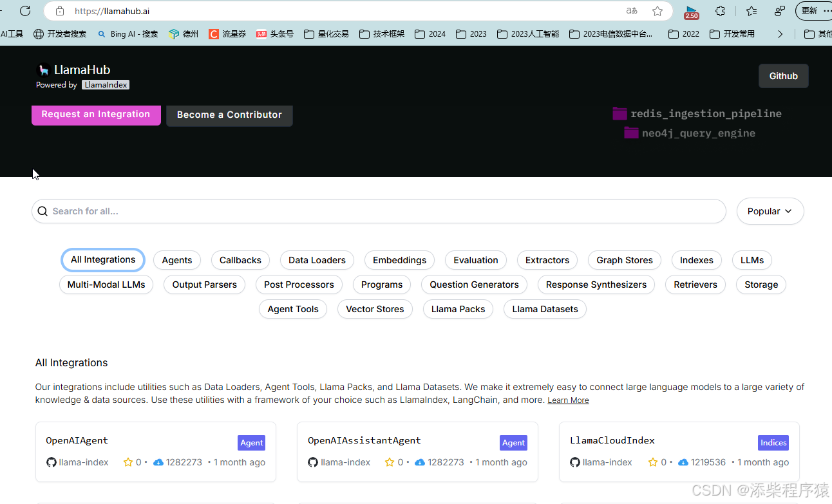This screenshot has width=832, height=504.
Task: Open the 量化交易 bookmark folder
Action: pos(326,34)
